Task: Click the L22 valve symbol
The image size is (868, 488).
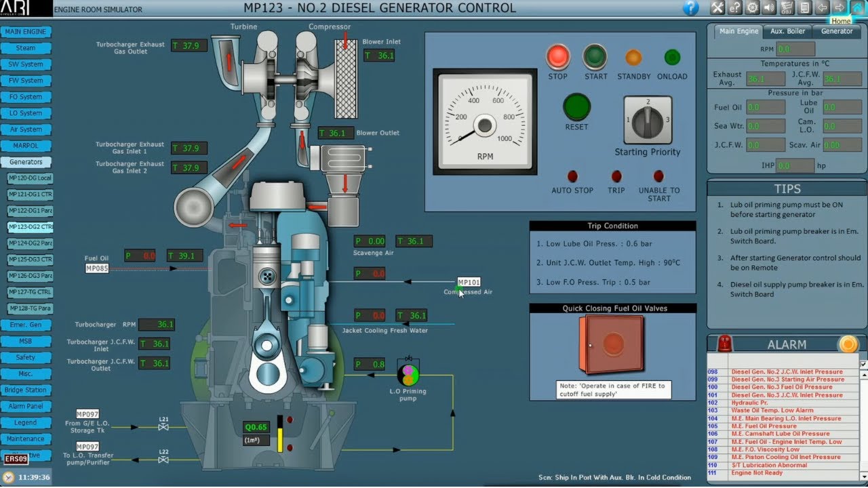Action: pyautogui.click(x=163, y=460)
